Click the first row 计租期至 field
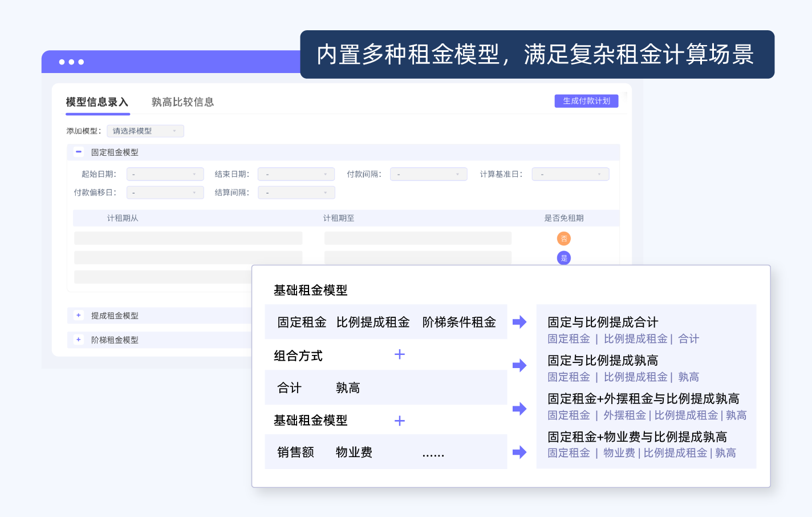 pos(418,239)
